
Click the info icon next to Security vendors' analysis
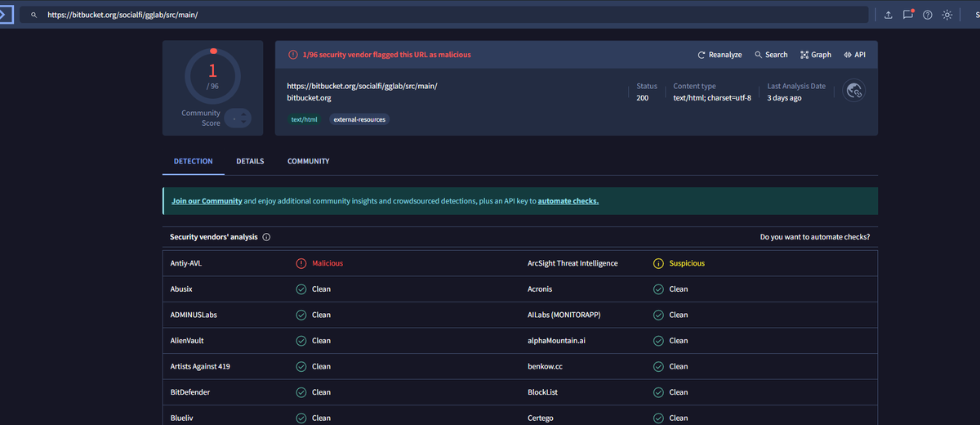pos(267,237)
